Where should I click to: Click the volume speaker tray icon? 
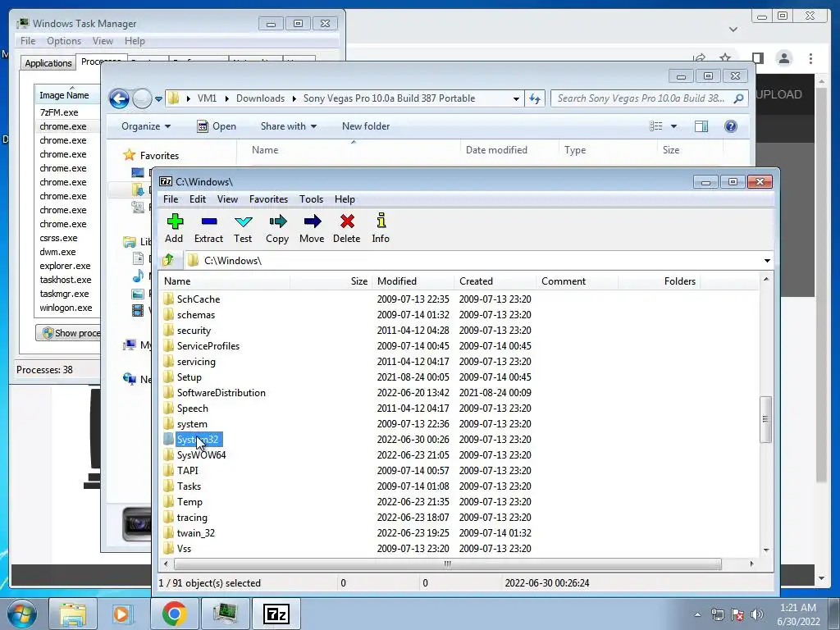(757, 614)
